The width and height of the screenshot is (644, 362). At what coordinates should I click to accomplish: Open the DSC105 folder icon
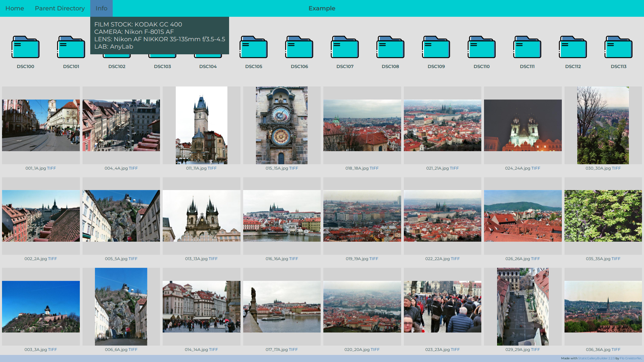coord(254,47)
